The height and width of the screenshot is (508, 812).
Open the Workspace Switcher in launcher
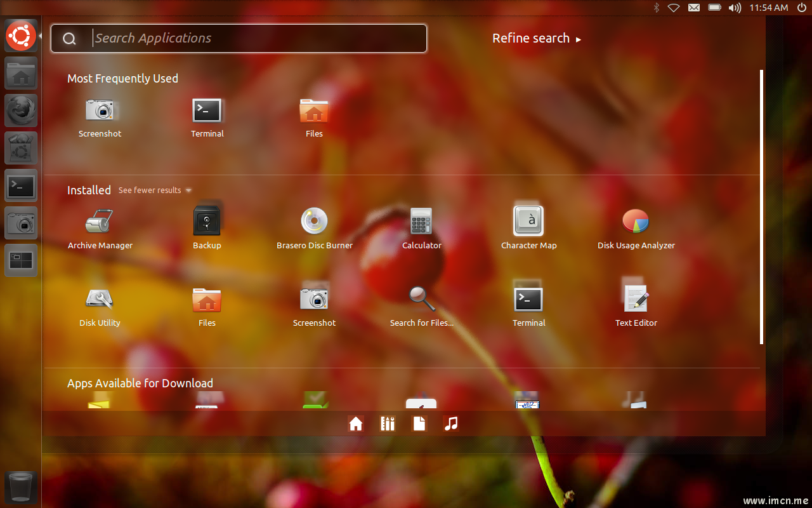click(21, 260)
